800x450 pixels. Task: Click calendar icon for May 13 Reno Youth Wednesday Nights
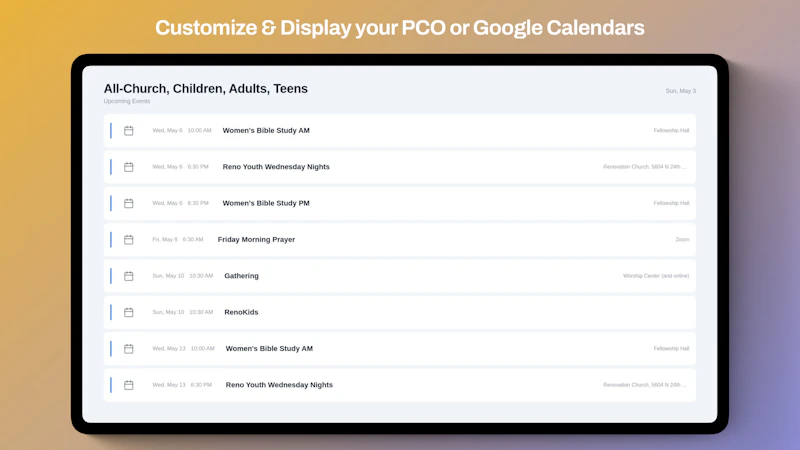[129, 385]
